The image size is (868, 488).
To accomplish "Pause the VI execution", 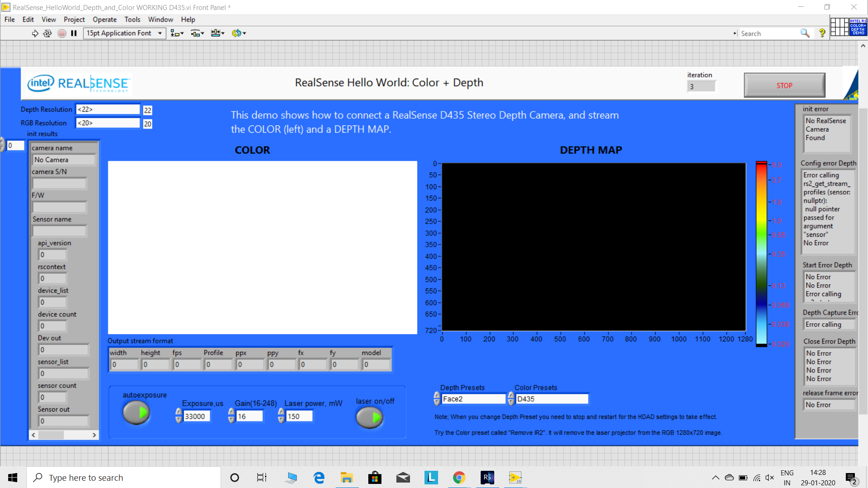I will [x=74, y=33].
